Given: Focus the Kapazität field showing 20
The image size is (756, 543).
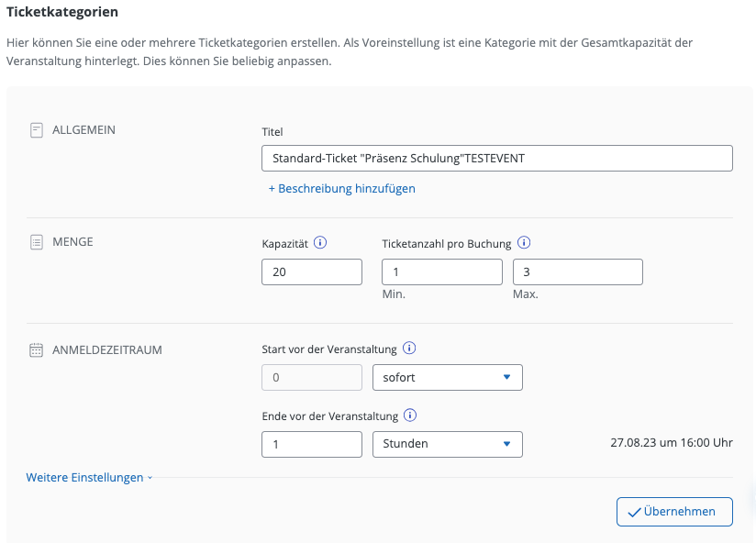Looking at the screenshot, I should point(311,271).
